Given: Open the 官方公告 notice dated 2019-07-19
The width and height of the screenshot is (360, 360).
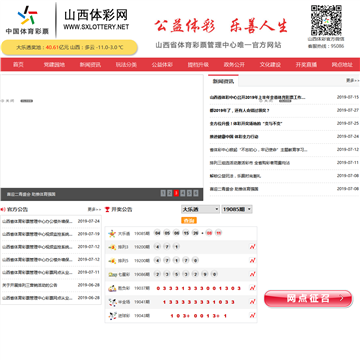Looking at the screenshot, I should click(x=37, y=234).
